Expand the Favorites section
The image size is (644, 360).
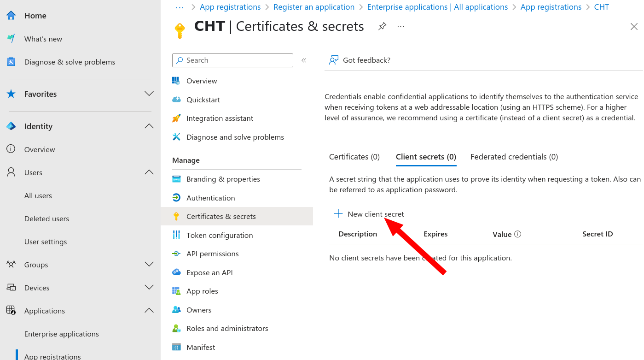[149, 94]
